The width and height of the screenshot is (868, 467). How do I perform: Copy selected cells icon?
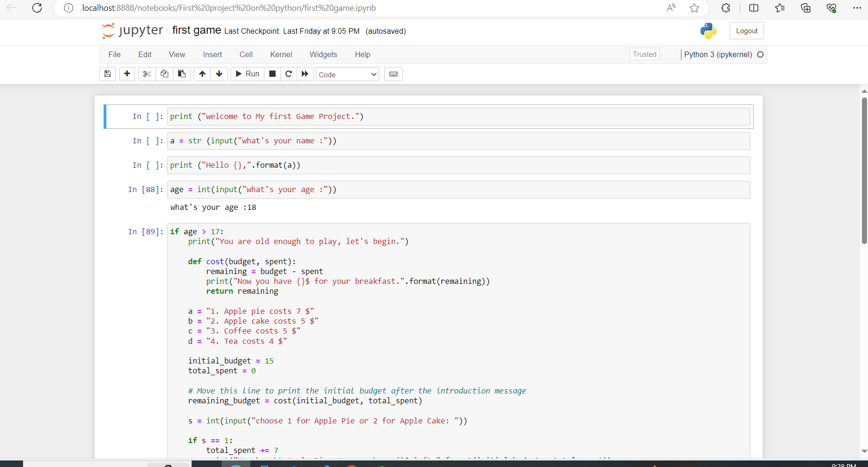point(165,74)
